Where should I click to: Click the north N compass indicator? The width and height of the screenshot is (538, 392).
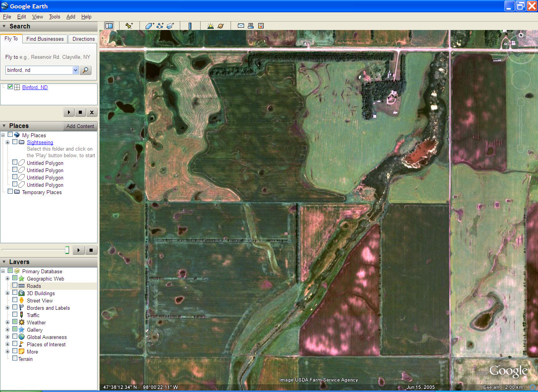pyautogui.click(x=521, y=35)
